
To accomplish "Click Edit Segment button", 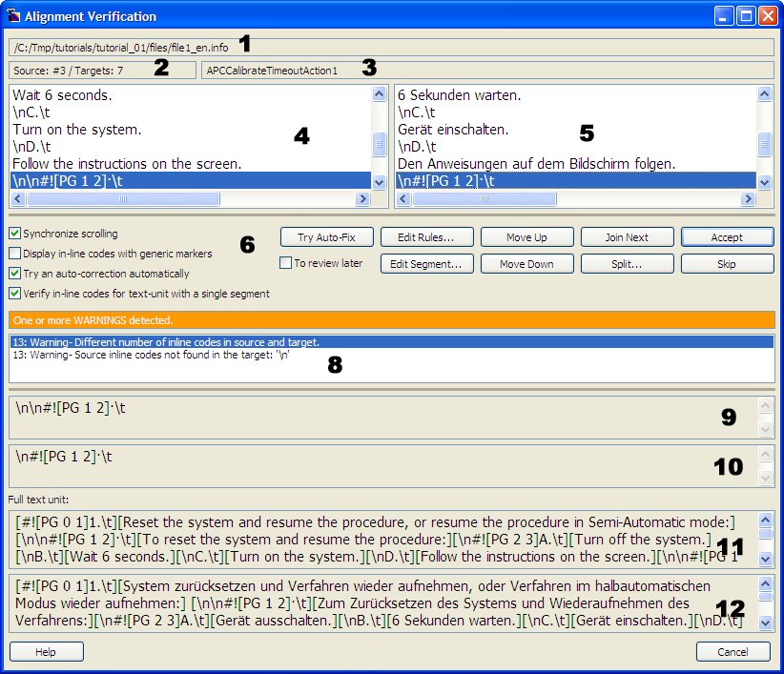I will click(425, 263).
